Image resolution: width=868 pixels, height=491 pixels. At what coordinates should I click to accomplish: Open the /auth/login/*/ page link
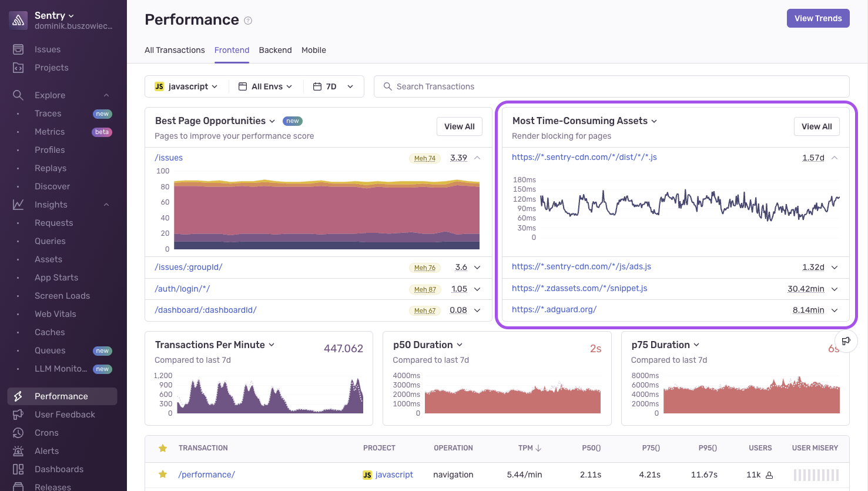(x=183, y=289)
